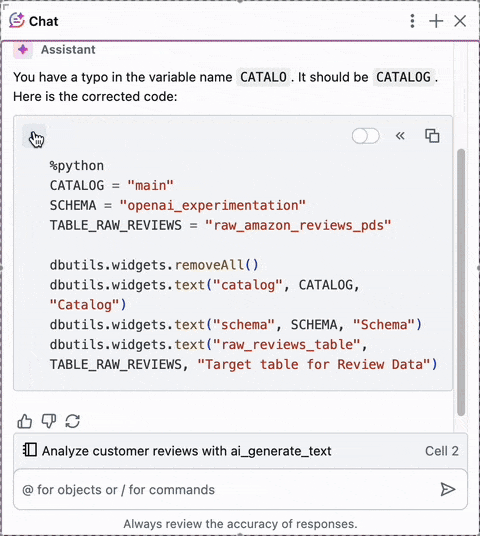Click the Chat panel title

[43, 21]
